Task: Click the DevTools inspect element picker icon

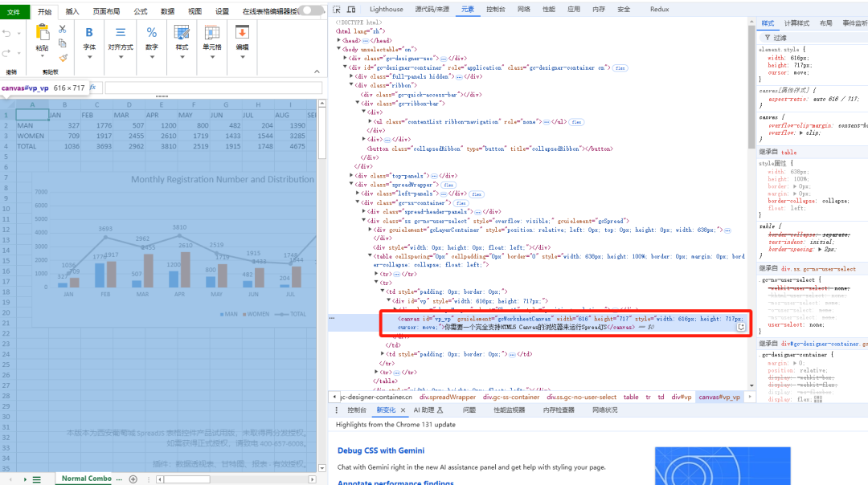Action: (337, 10)
